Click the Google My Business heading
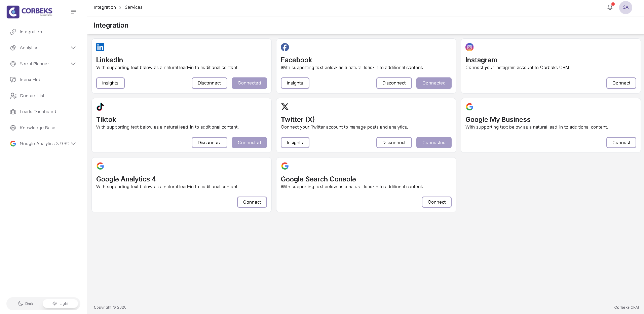This screenshot has width=644, height=314. pos(498,119)
